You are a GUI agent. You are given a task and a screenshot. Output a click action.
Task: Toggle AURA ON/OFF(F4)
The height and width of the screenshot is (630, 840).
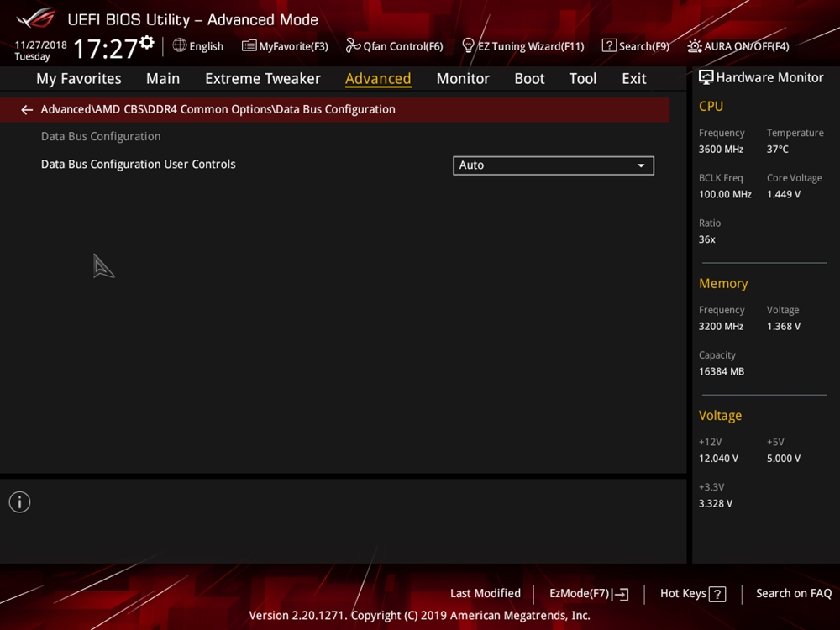(x=738, y=46)
